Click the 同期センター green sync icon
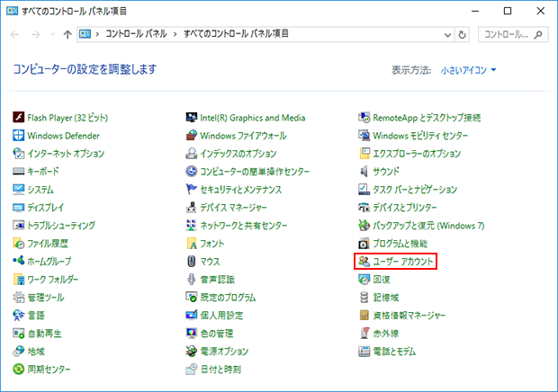This screenshot has height=392, width=558. point(18,369)
